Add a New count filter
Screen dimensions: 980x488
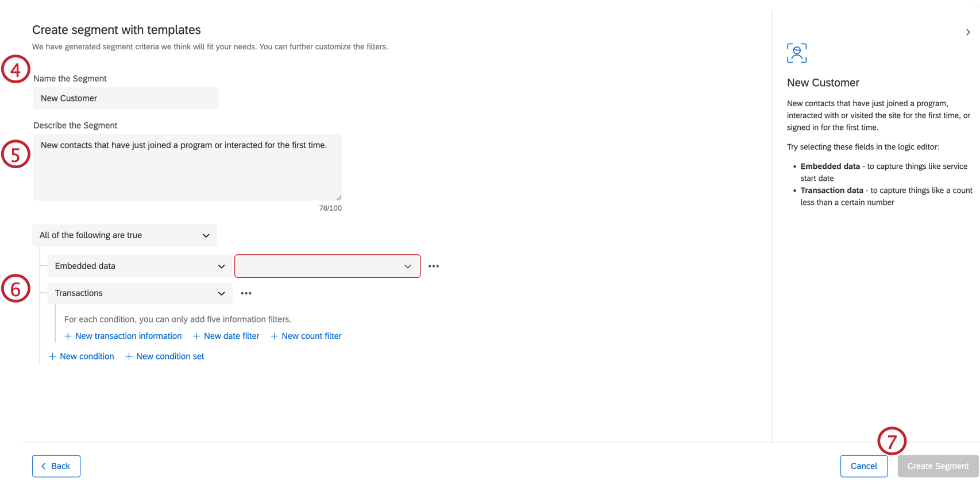[x=311, y=336]
